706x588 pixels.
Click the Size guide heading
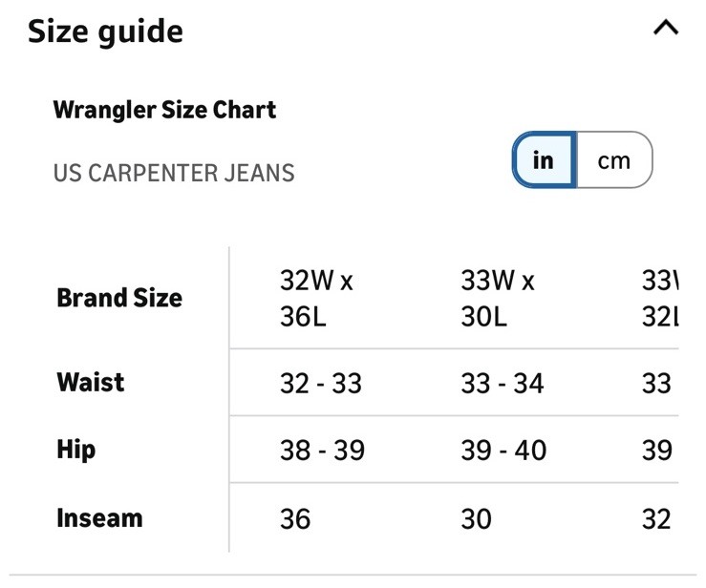pyautogui.click(x=105, y=31)
